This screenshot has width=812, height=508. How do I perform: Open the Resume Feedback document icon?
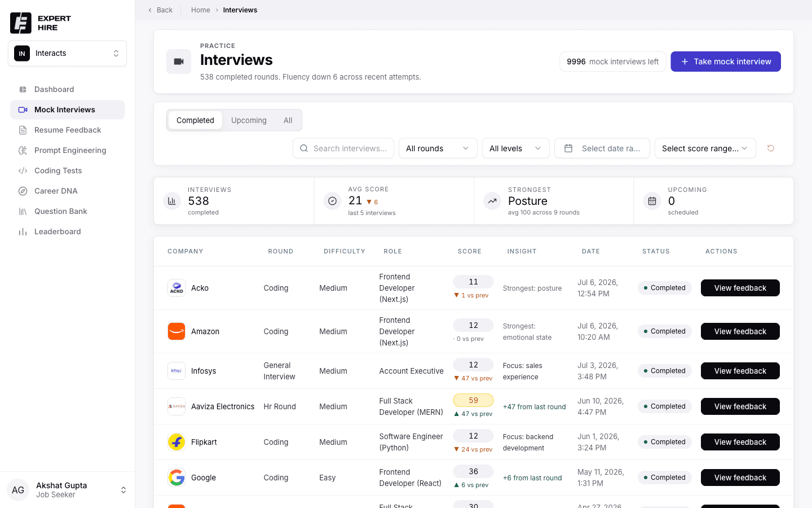click(x=23, y=130)
